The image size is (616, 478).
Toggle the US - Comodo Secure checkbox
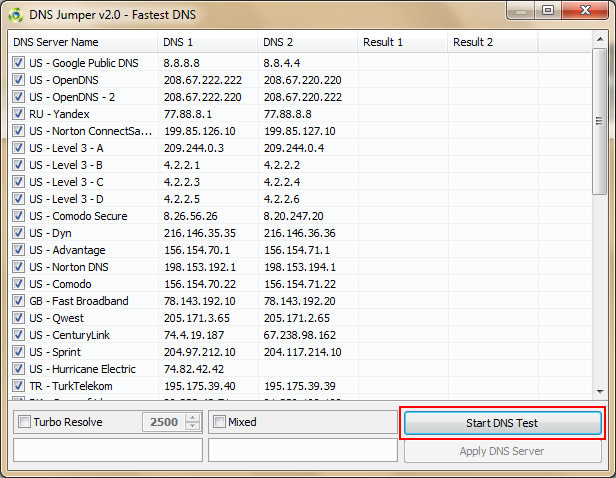tap(18, 216)
